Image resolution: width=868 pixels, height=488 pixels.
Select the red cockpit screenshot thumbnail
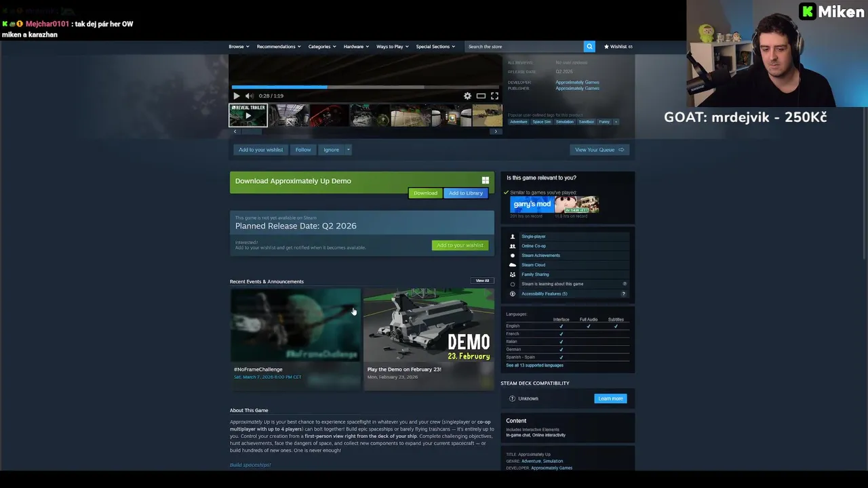329,116
